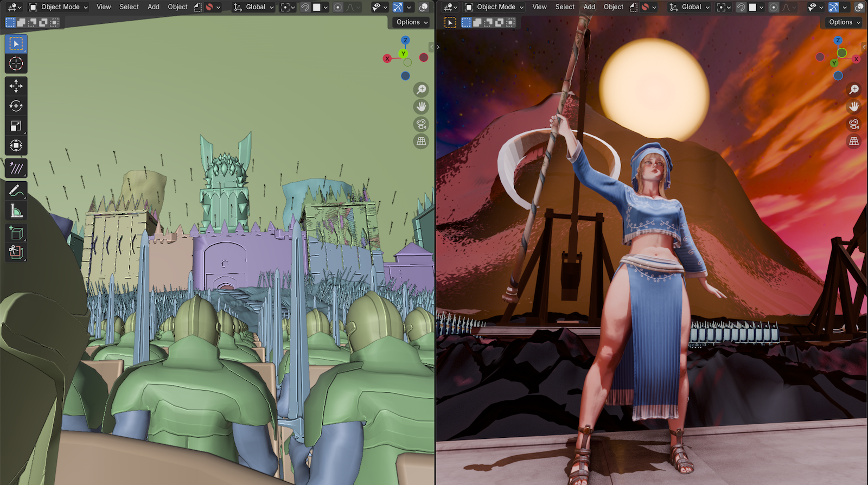868x485 pixels.
Task: Toggle camera view in right viewport
Action: tap(854, 124)
